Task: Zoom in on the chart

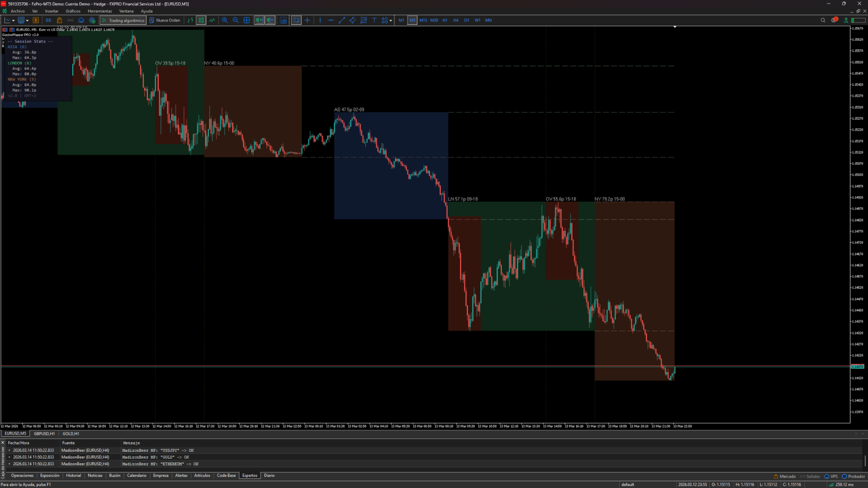Action: pos(225,20)
